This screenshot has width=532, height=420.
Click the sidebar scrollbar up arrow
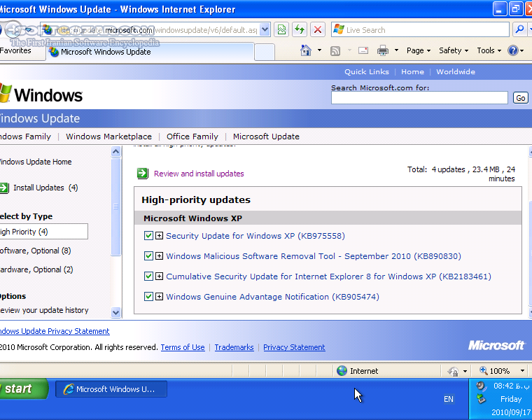(x=115, y=151)
